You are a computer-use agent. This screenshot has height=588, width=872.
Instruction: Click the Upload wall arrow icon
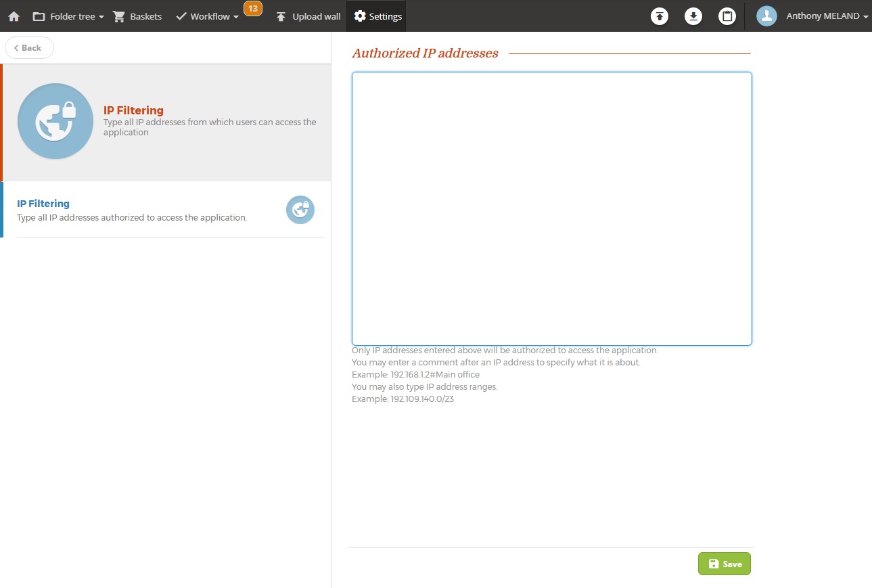(x=281, y=16)
